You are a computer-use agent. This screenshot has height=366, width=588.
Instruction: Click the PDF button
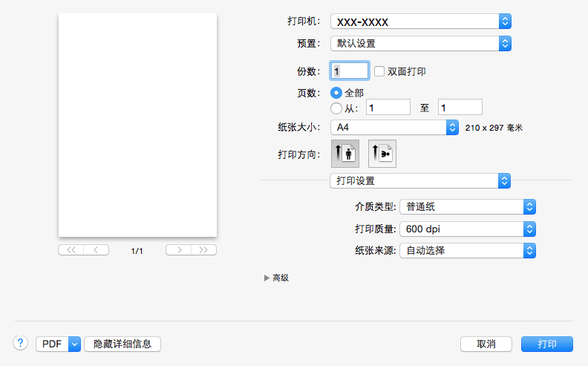pyautogui.click(x=52, y=344)
